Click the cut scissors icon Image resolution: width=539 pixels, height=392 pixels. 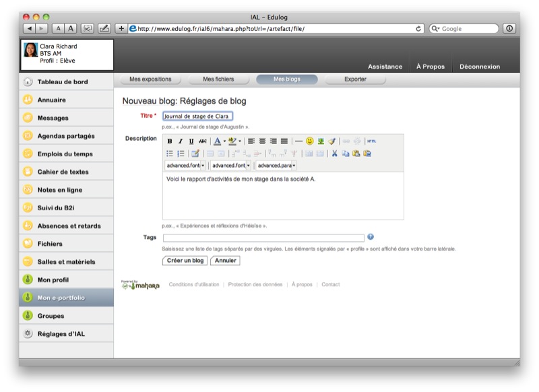(x=334, y=154)
